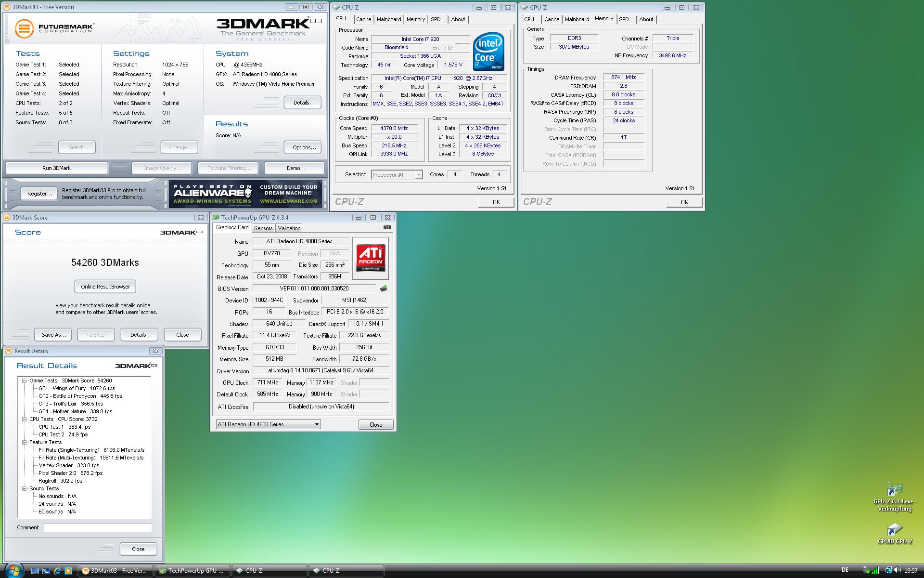Click the Demo... button
The height and width of the screenshot is (578, 924).
pyautogui.click(x=294, y=168)
